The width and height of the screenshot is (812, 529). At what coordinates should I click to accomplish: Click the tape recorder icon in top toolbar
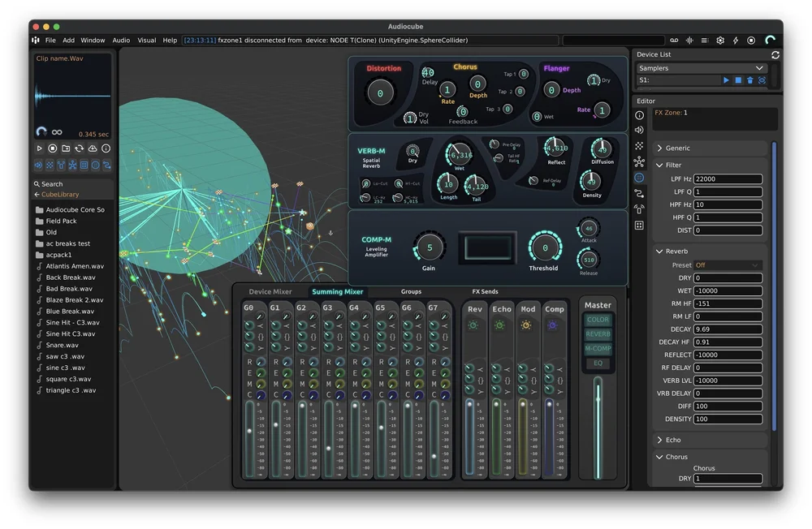pyautogui.click(x=674, y=40)
